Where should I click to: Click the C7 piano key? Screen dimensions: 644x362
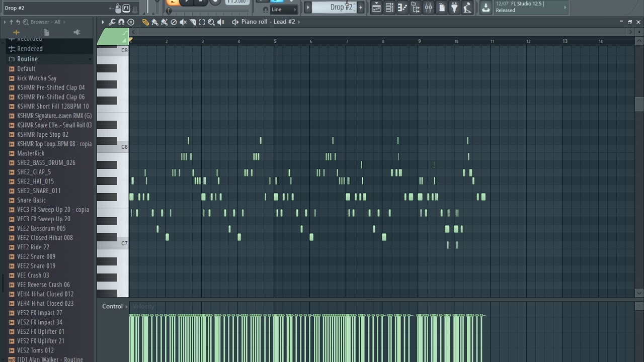coord(113,244)
